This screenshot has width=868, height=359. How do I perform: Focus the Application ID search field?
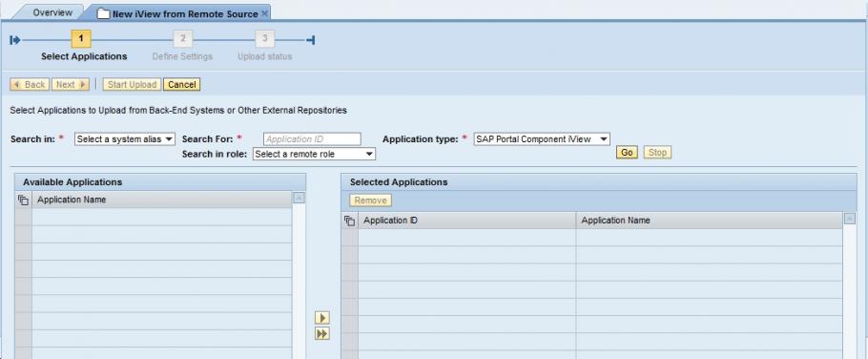coord(312,139)
